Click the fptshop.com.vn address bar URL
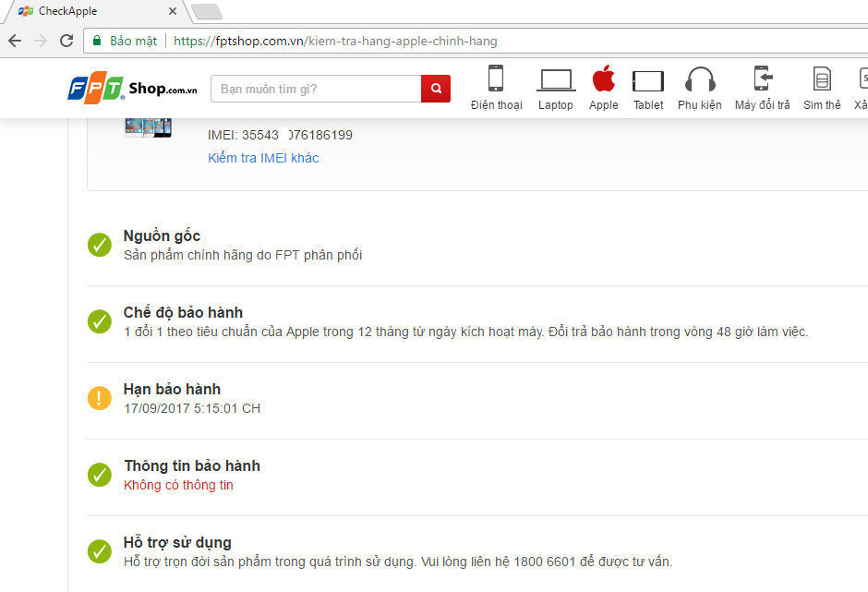This screenshot has height=592, width=868. point(335,41)
